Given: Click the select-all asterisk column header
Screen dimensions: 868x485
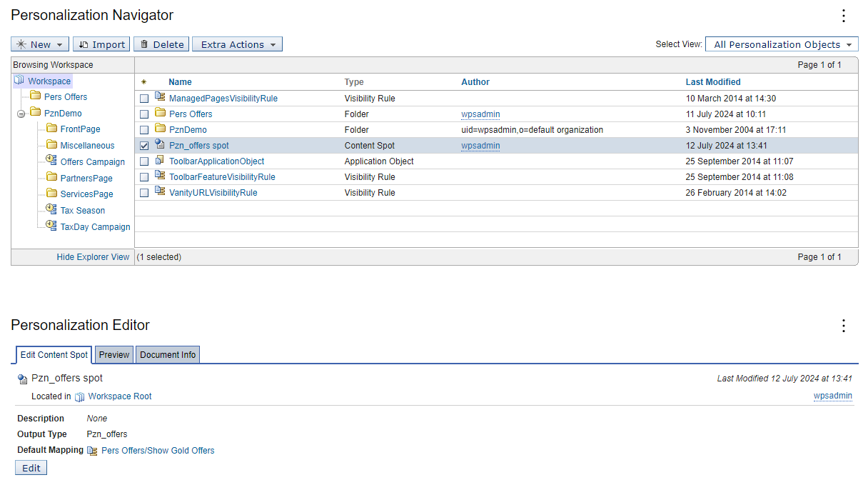Looking at the screenshot, I should [x=143, y=82].
